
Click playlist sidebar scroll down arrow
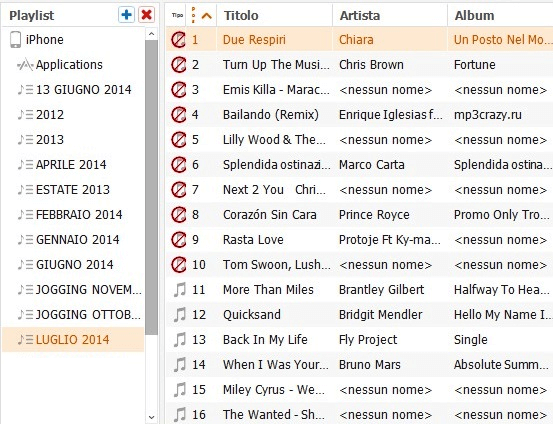[152, 417]
